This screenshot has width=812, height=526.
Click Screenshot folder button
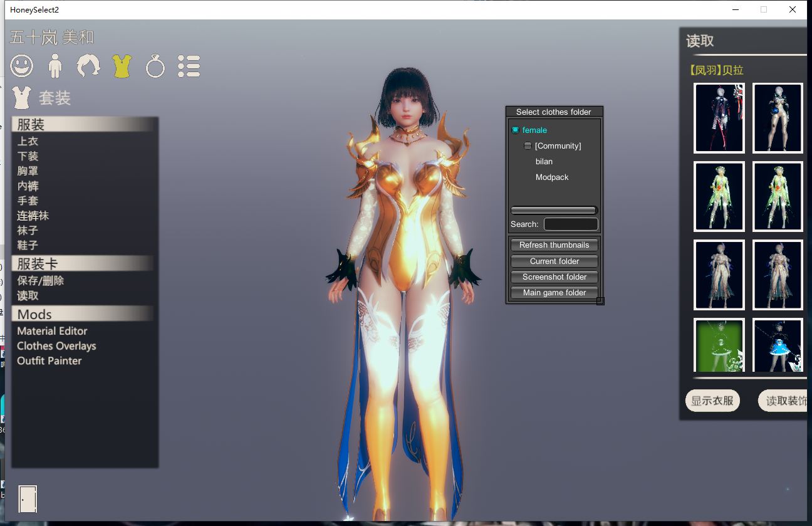click(554, 277)
